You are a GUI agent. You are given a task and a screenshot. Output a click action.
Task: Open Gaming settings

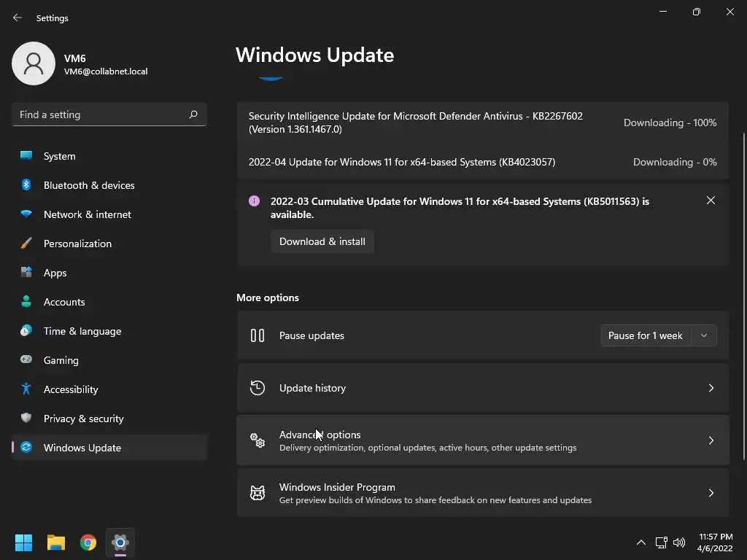click(x=109, y=360)
